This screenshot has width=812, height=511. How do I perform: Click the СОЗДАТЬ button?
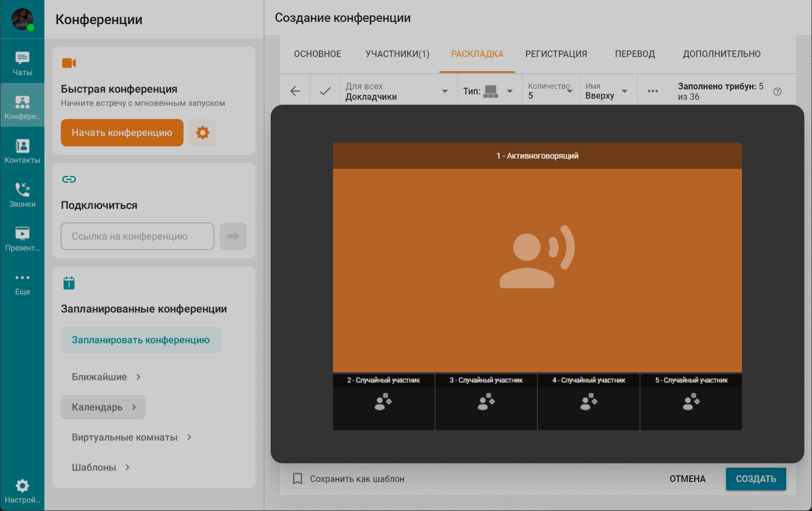(756, 479)
